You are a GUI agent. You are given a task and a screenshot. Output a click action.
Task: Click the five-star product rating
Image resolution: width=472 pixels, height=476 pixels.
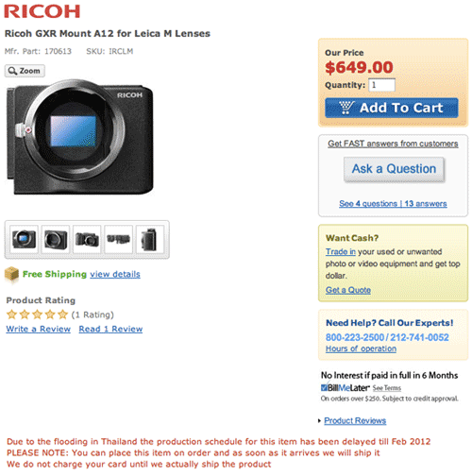pos(37,314)
